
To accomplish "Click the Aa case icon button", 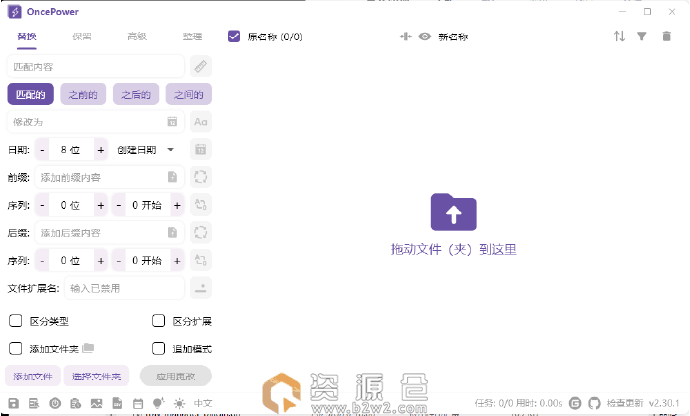I will tap(201, 122).
